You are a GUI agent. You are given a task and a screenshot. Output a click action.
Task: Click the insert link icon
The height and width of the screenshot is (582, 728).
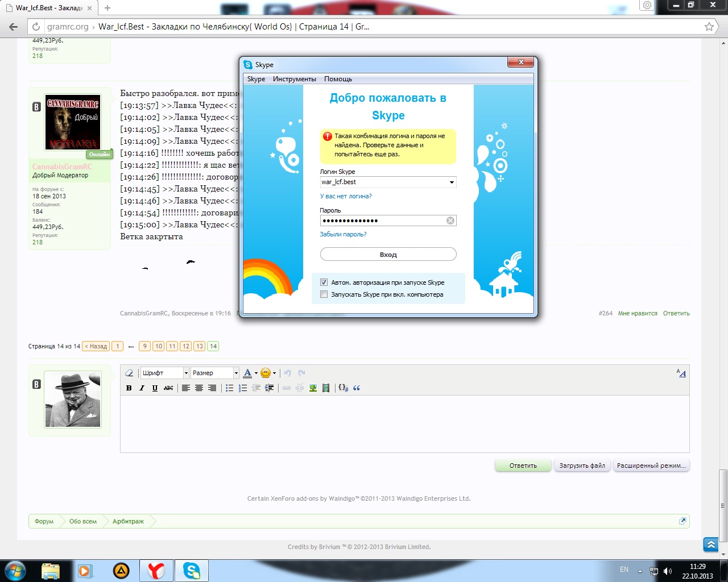click(x=287, y=388)
